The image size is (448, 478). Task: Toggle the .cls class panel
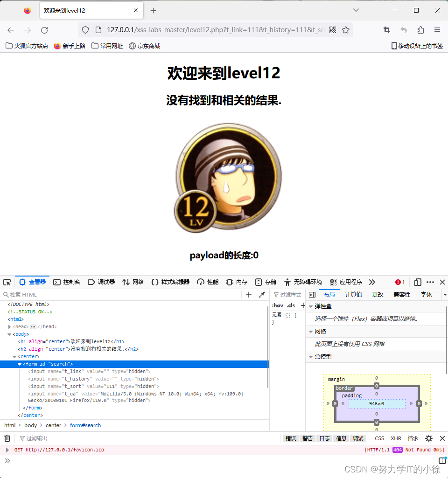pyautogui.click(x=291, y=305)
